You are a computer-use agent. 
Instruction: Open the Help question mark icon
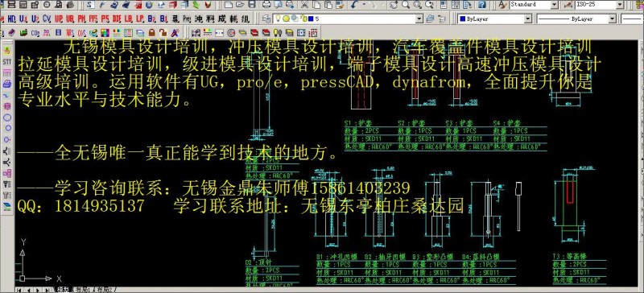coord(482,5)
